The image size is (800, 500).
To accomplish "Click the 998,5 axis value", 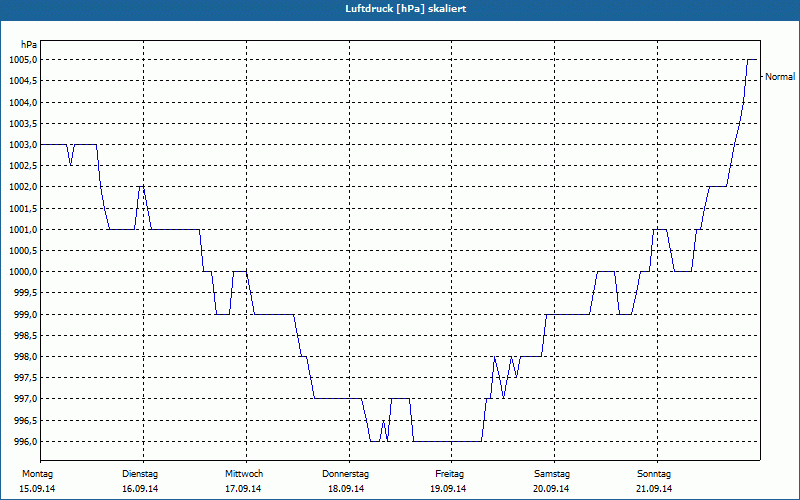I will click(25, 336).
